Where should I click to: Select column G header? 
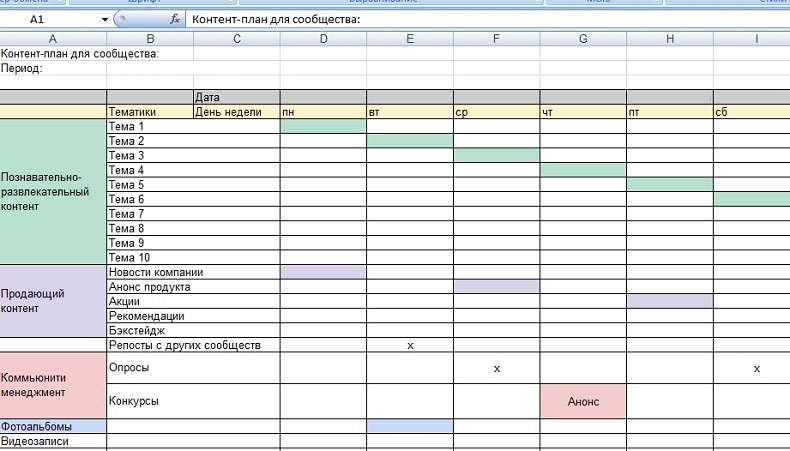[x=583, y=39]
